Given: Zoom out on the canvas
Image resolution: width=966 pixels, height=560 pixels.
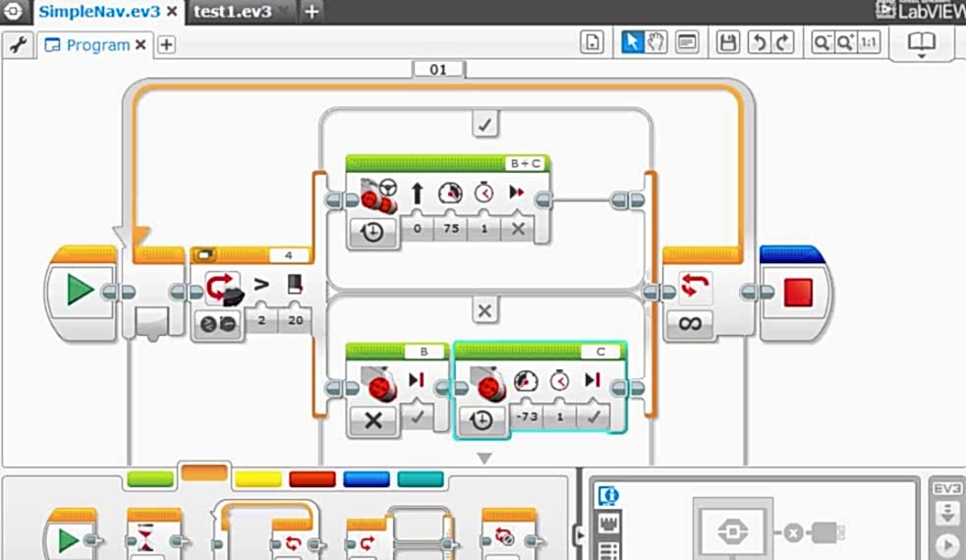Looking at the screenshot, I should (x=822, y=42).
